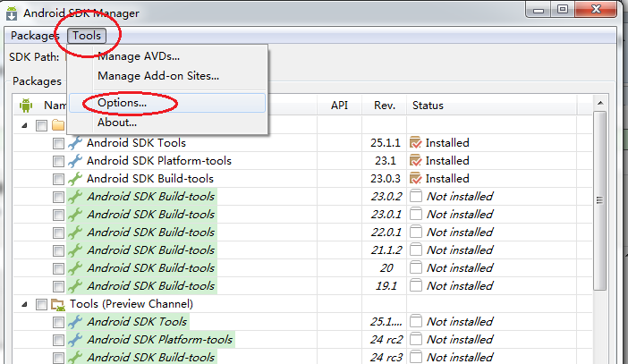The image size is (628, 364).
Task: Collapse the top Tools folder group
Action: tap(24, 125)
